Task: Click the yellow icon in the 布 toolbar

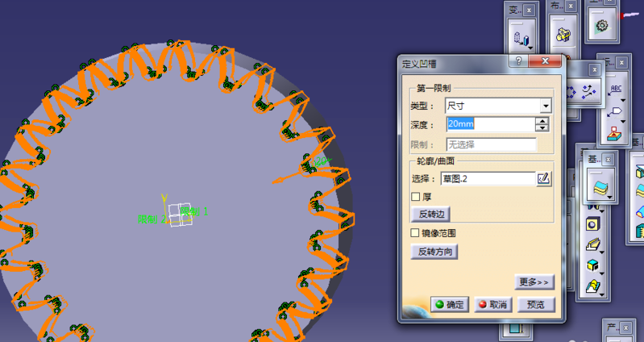Action: pyautogui.click(x=561, y=35)
